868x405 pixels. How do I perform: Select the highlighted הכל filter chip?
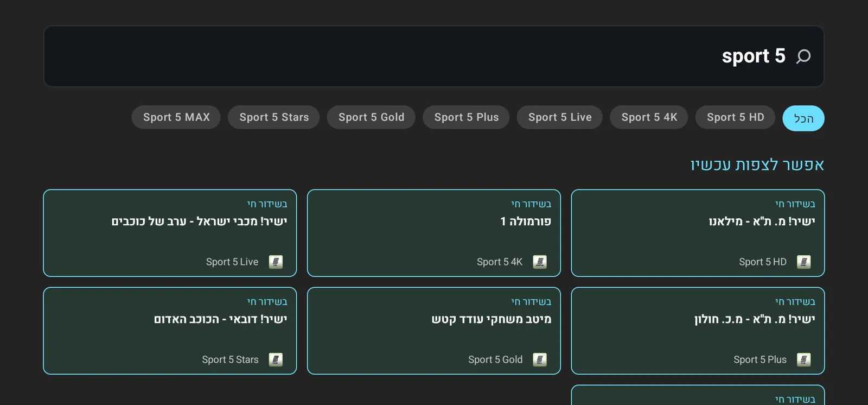[803, 118]
